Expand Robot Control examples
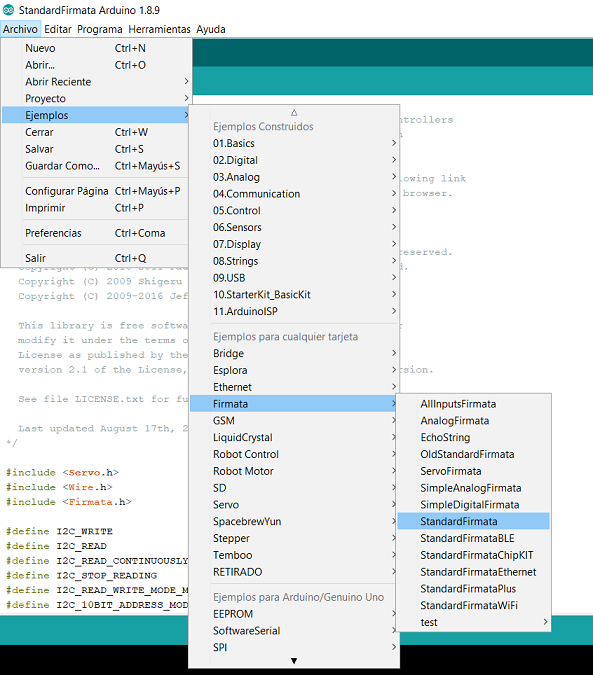593x675 pixels. tap(294, 454)
